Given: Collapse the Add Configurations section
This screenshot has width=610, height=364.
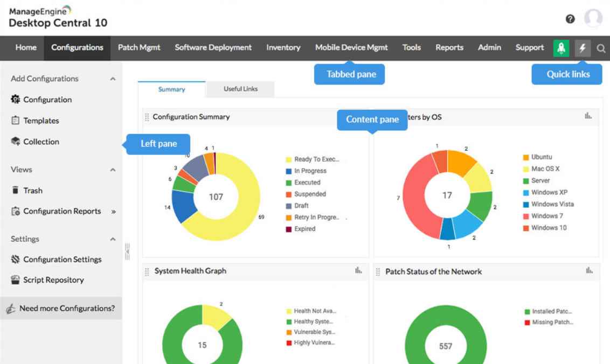Looking at the screenshot, I should coord(113,79).
